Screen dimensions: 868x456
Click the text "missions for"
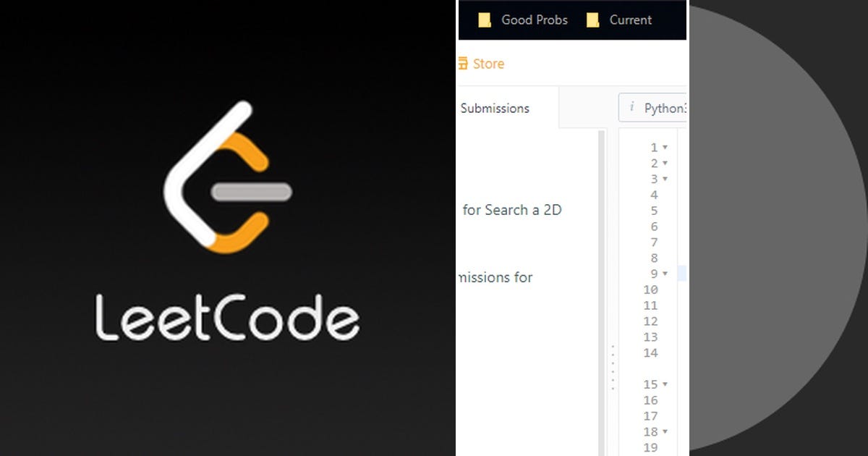(x=495, y=277)
